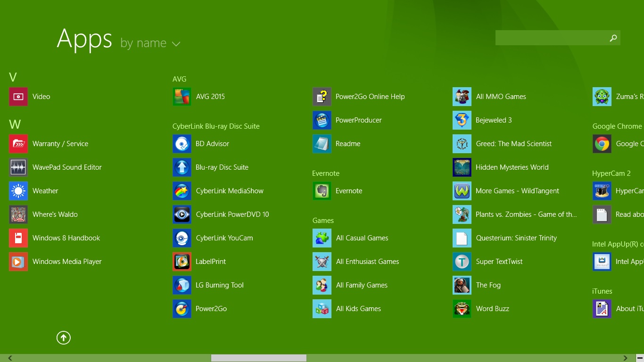Open AVG 2015 icon

click(x=182, y=97)
